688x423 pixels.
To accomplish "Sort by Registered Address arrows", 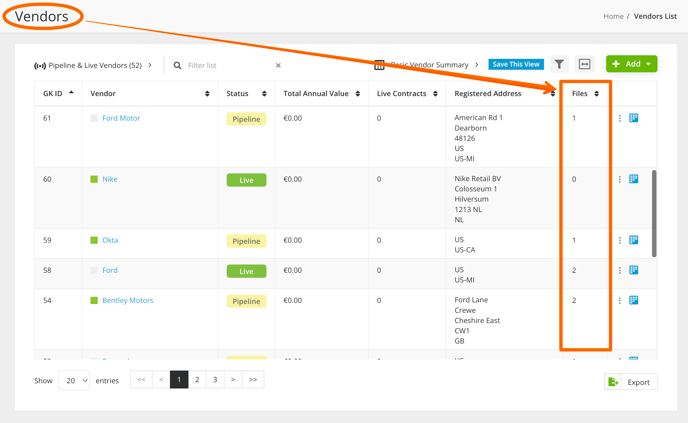I will (x=552, y=93).
